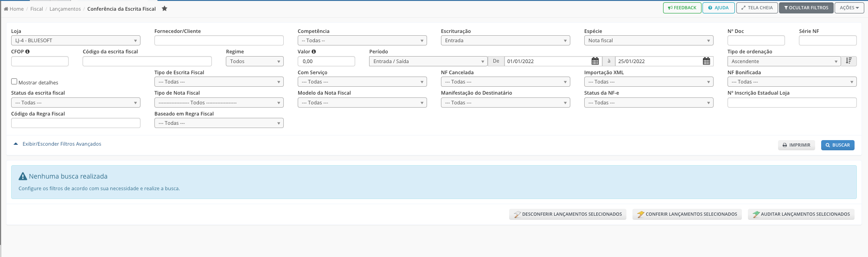Open calendar picker for end date 25/01/2022
Viewport: 868px width, 257px height.
click(x=706, y=61)
